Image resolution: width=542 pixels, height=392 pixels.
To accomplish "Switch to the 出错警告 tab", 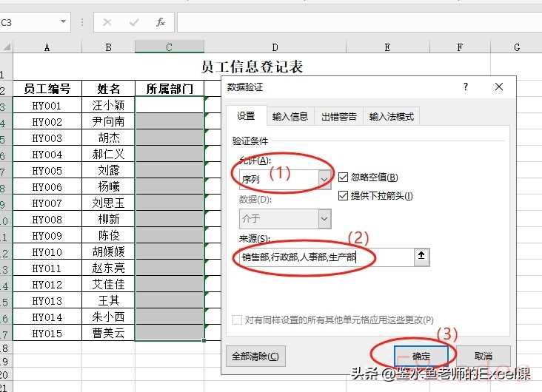I will tap(339, 116).
